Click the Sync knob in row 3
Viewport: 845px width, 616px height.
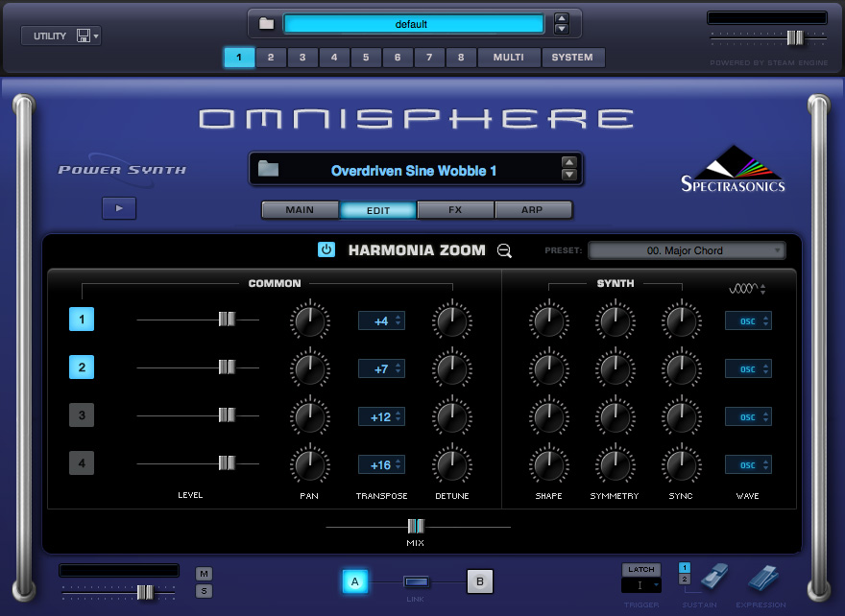point(681,416)
